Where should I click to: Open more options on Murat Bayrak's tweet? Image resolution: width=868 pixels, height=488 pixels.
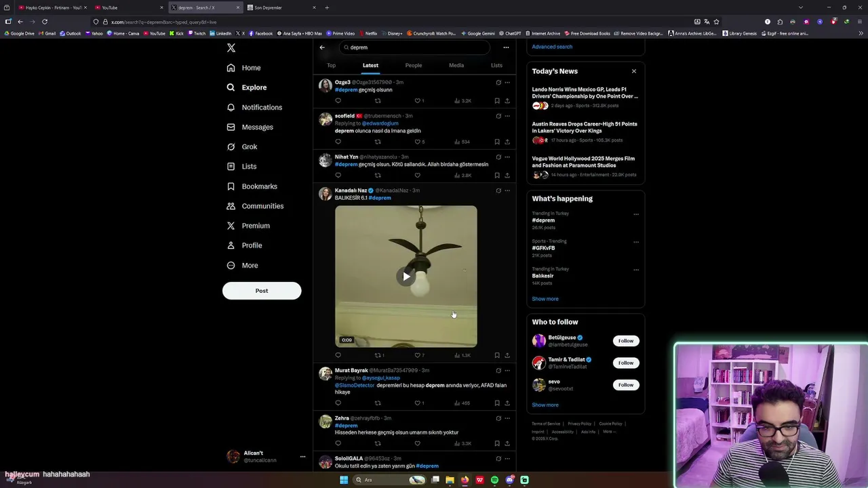(x=507, y=371)
